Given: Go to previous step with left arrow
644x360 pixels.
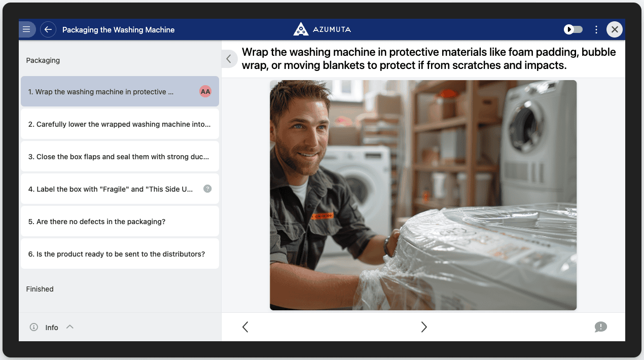Looking at the screenshot, I should [x=245, y=327].
